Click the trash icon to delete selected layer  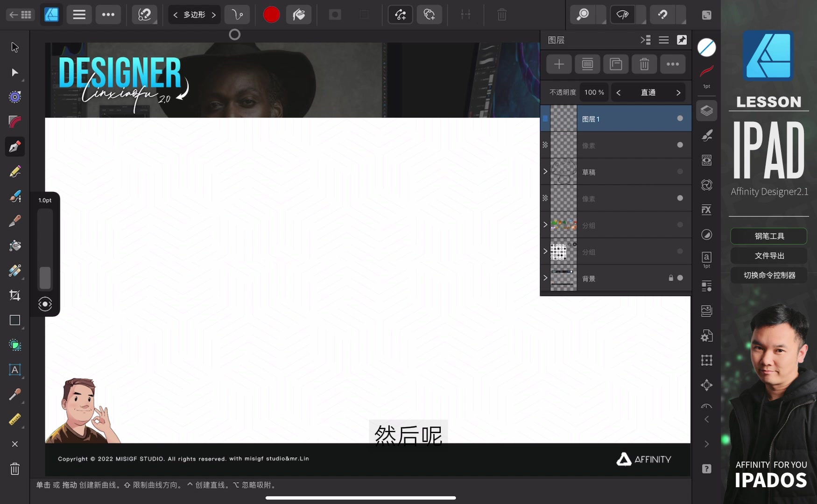[x=644, y=64]
